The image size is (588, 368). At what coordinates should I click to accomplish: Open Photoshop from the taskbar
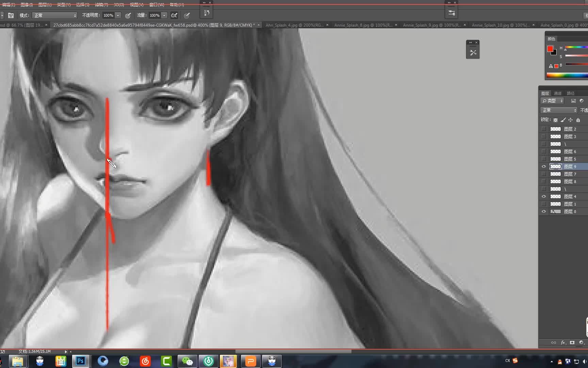[81, 361]
